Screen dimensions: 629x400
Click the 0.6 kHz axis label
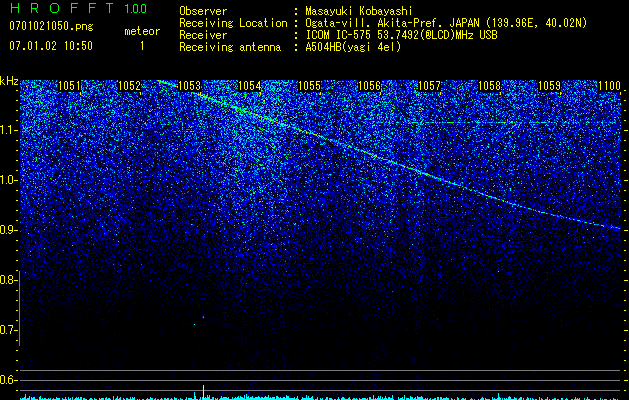9,380
